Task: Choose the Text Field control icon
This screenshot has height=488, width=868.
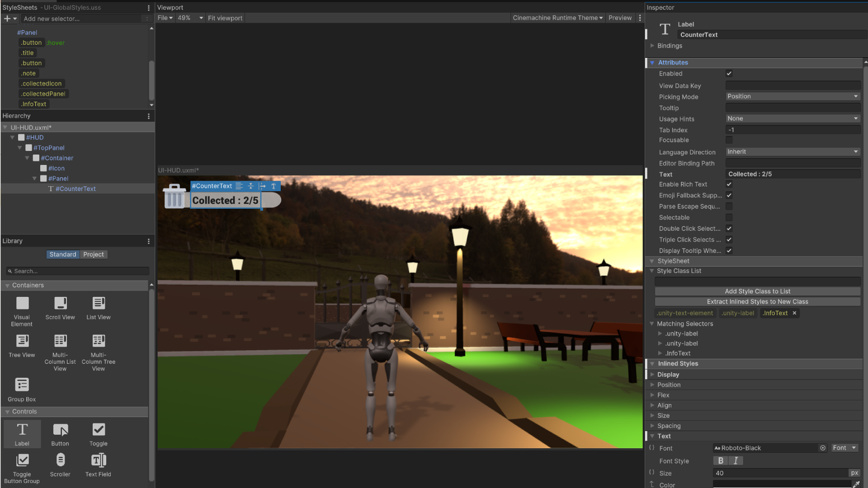Action: tap(98, 460)
